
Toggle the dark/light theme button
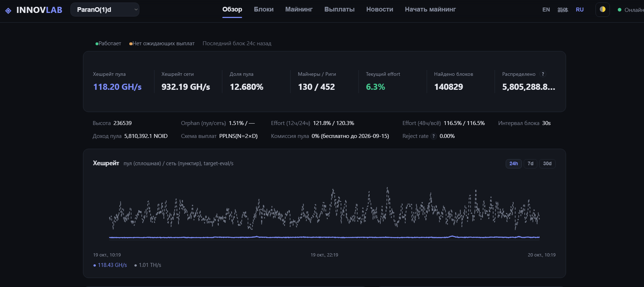point(603,10)
